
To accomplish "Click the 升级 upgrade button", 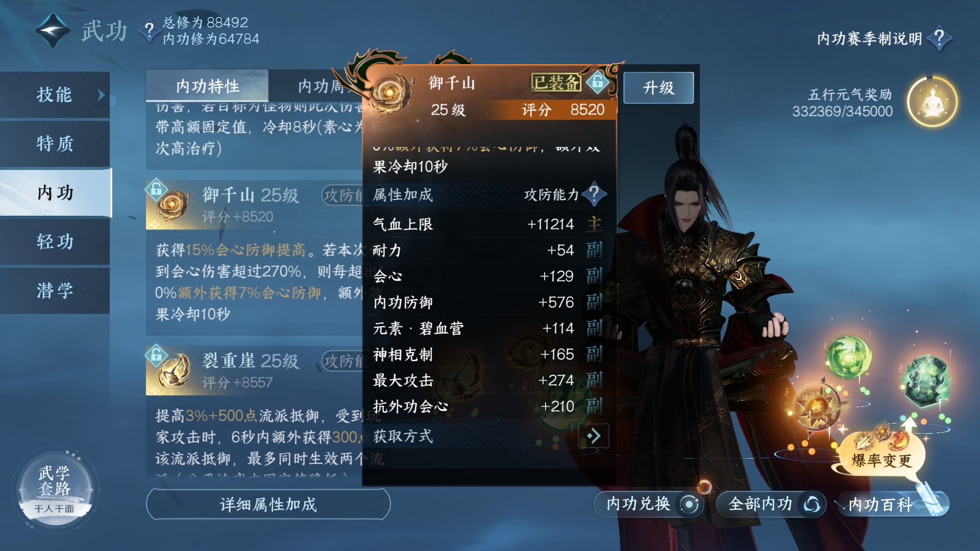I will coord(658,88).
